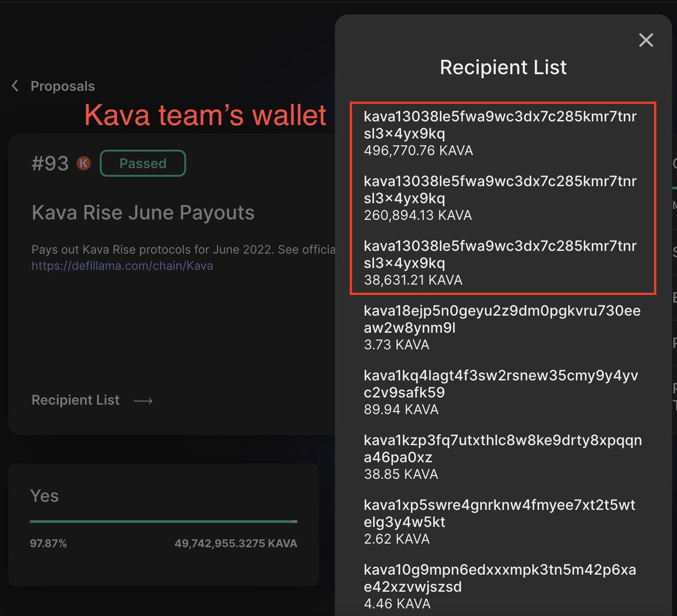The image size is (677, 616).
Task: Click the 4.46 KAVA amount
Action: [397, 604]
